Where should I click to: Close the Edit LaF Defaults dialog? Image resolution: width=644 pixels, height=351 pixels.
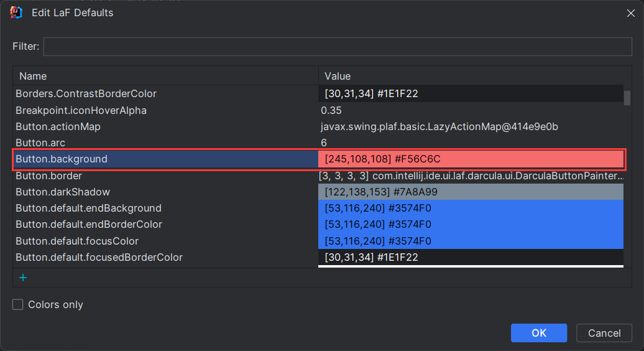(x=631, y=13)
